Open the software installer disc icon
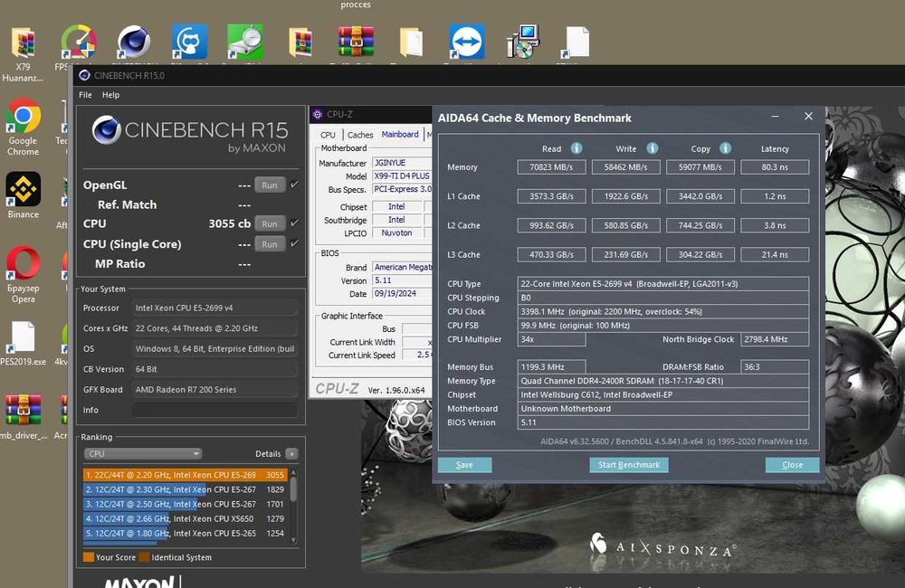The image size is (905, 588). coord(522,42)
